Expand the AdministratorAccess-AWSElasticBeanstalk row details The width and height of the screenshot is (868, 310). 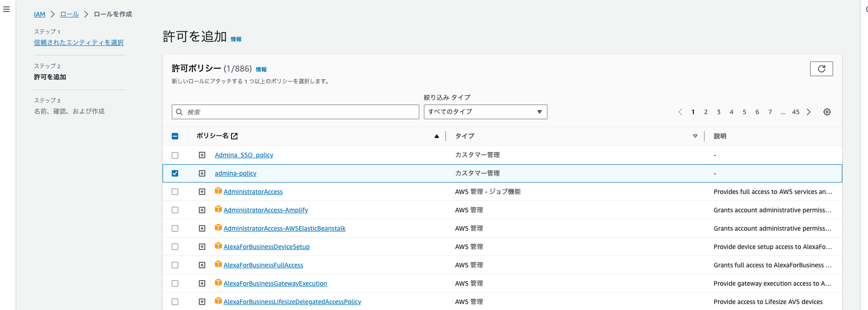tap(202, 228)
